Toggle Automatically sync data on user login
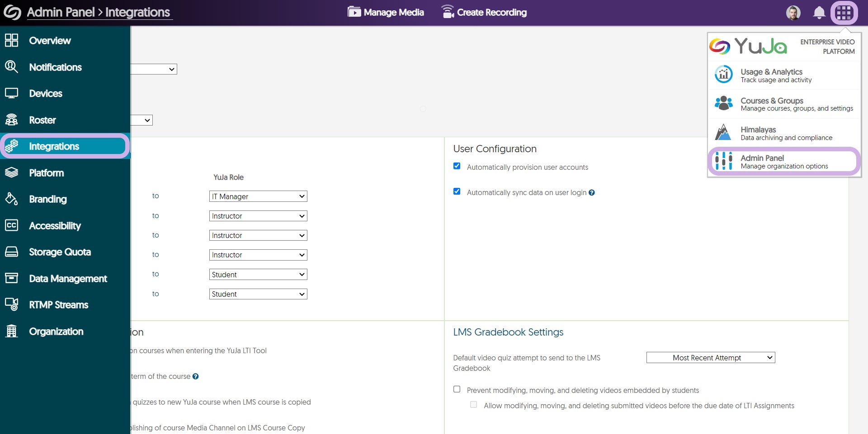 point(457,191)
